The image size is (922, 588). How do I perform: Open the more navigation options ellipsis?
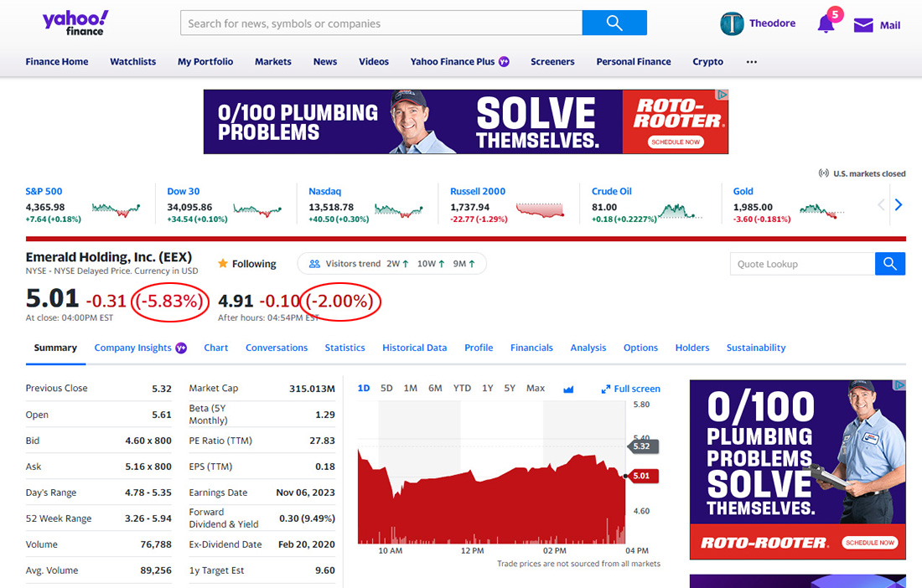coord(752,62)
